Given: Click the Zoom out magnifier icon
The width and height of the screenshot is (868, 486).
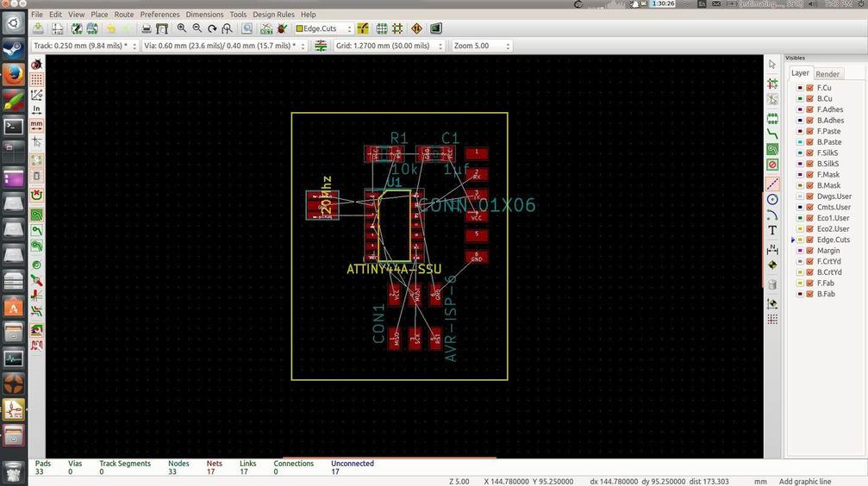Looking at the screenshot, I should pos(197,28).
